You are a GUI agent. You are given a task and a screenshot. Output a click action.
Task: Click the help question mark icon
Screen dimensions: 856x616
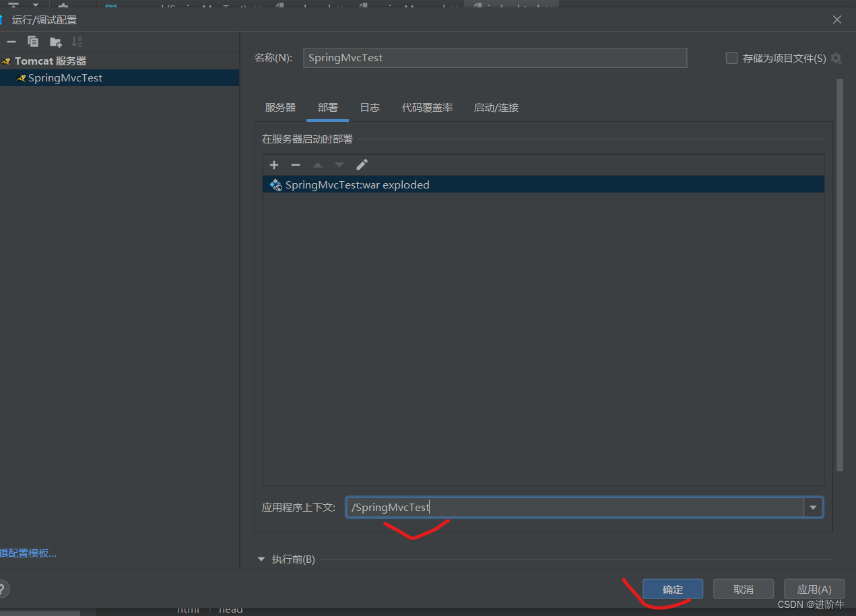tap(2, 589)
